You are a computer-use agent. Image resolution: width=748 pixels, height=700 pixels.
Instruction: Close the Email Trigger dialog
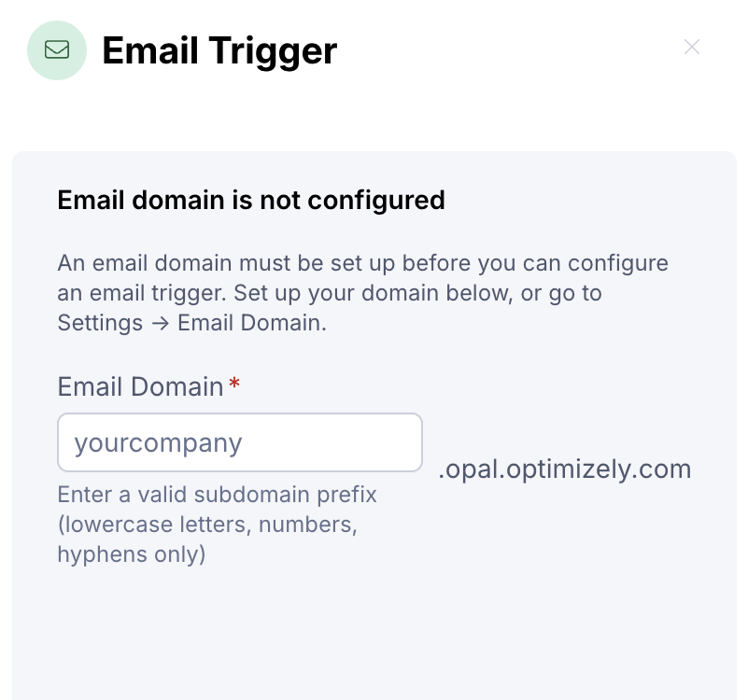[692, 48]
